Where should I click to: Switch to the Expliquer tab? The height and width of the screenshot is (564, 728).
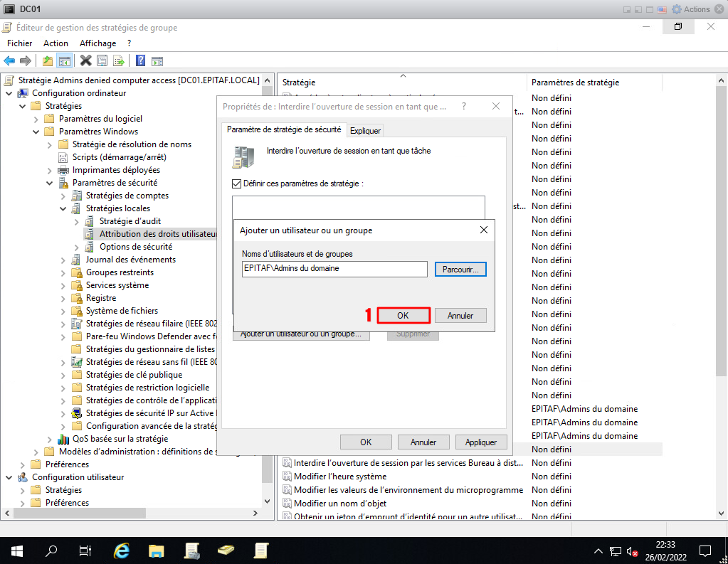click(365, 130)
